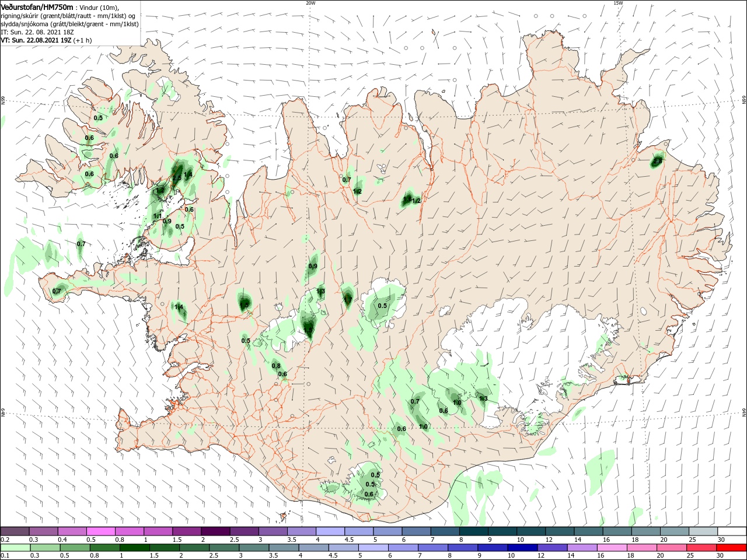747x560 pixels.
Task: Click the 'Veðurstofan/HM750m' title text
Action: (x=37, y=6)
